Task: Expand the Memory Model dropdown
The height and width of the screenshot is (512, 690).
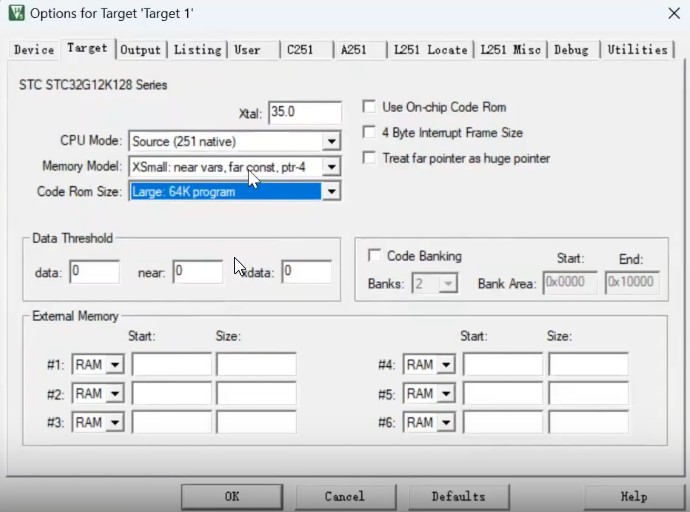Action: click(x=331, y=167)
